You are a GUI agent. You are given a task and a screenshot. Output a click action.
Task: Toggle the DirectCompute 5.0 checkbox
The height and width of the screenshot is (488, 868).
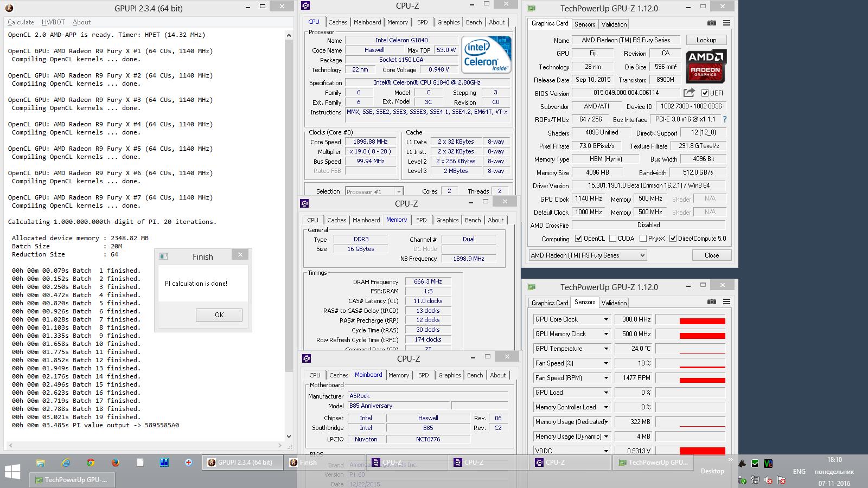coord(673,238)
